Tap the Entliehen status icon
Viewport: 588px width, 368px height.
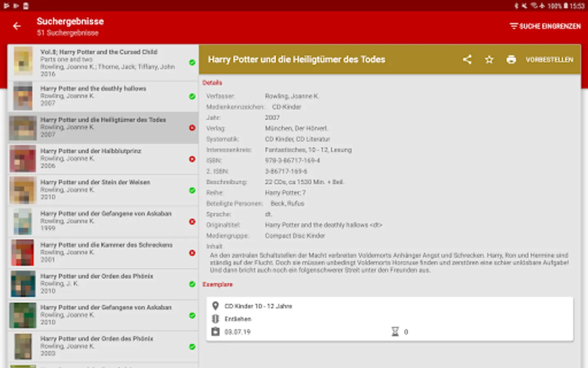(215, 319)
